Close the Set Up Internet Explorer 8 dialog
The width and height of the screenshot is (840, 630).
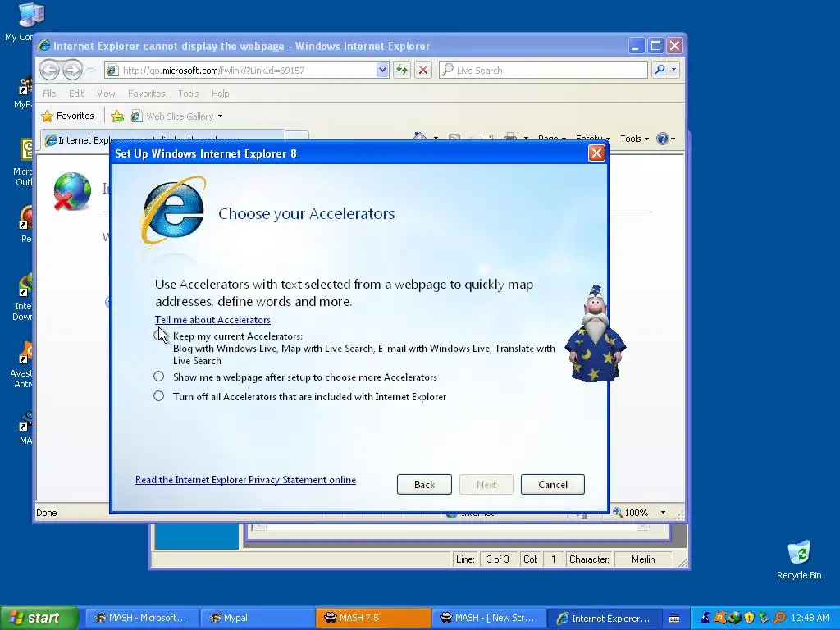pos(596,153)
